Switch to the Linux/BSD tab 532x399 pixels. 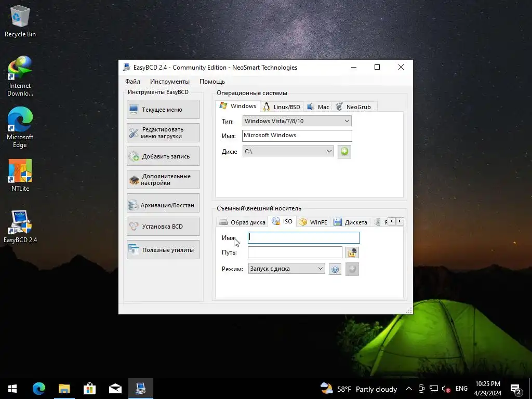282,107
